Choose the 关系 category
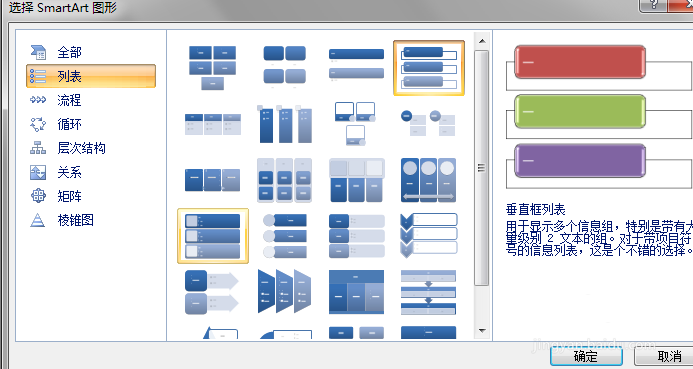 point(56,172)
